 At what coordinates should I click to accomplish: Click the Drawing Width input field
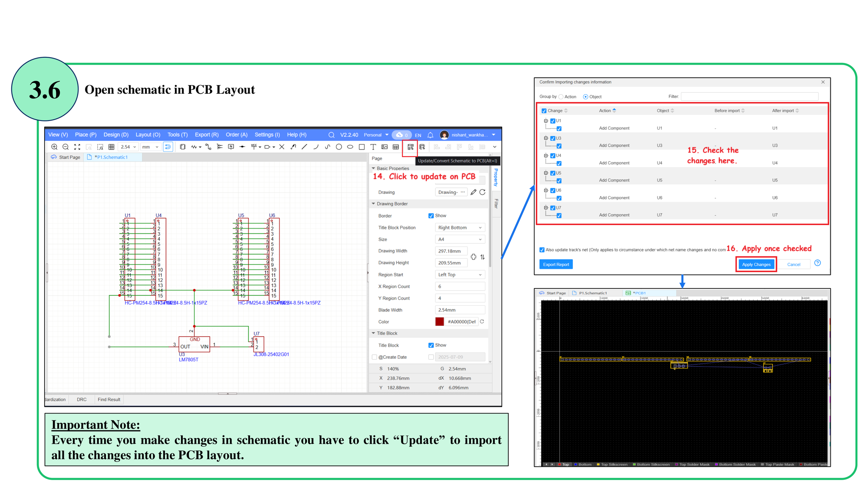(x=451, y=251)
